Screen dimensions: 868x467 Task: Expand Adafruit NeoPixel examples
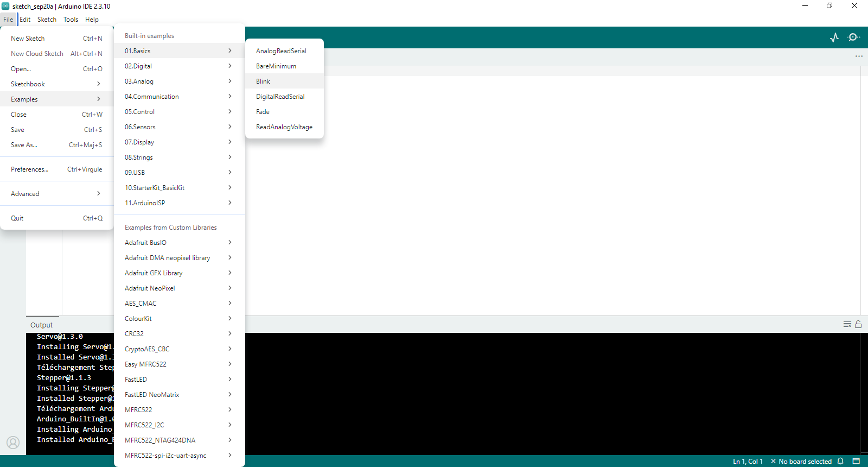click(180, 288)
